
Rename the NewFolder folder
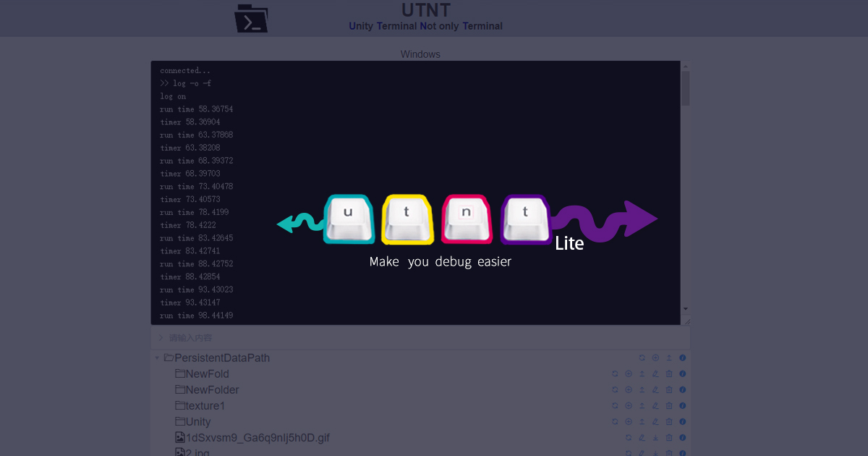pos(655,389)
